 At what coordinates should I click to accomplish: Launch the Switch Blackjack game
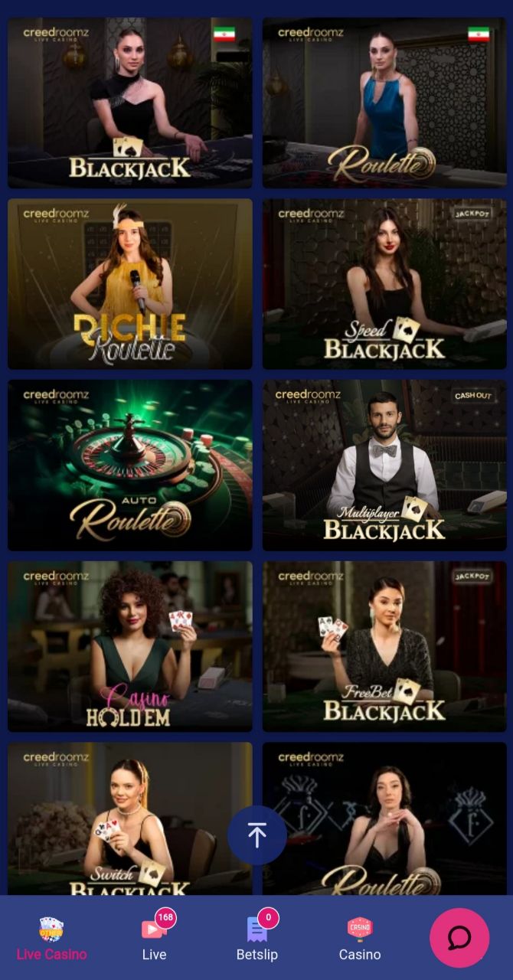tap(130, 818)
